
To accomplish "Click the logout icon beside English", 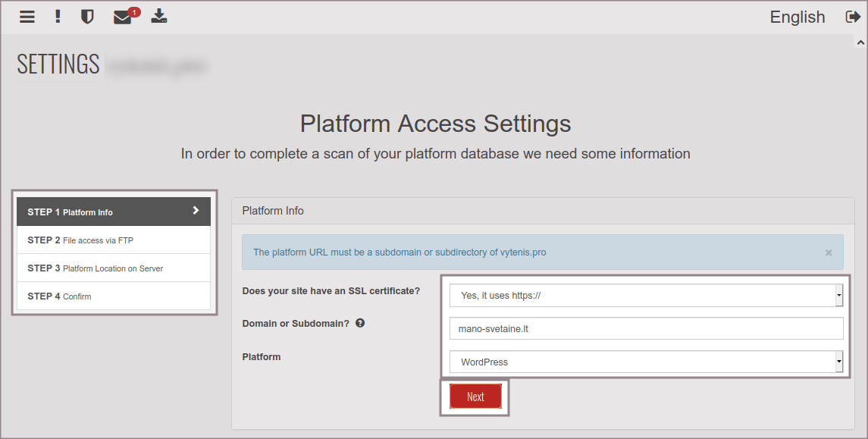I will pyautogui.click(x=853, y=17).
